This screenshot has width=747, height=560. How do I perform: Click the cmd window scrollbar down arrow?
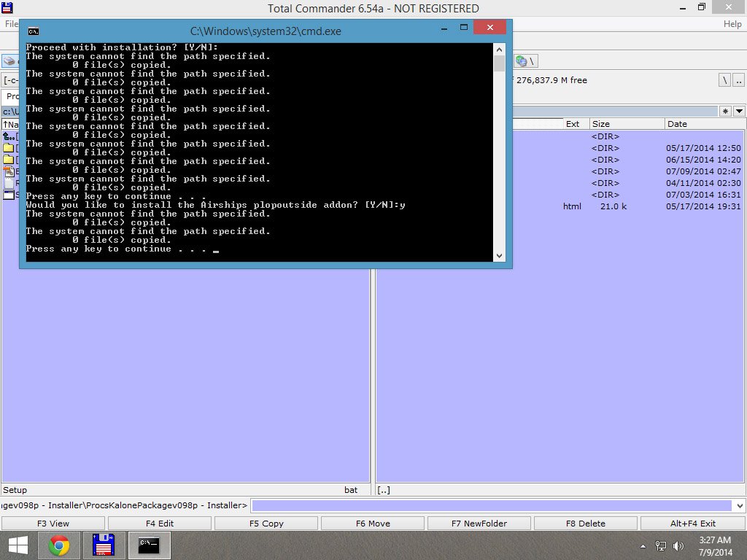click(499, 256)
